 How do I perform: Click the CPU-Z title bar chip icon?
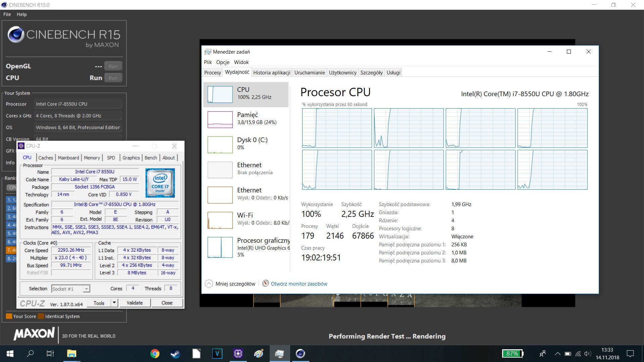[x=21, y=146]
